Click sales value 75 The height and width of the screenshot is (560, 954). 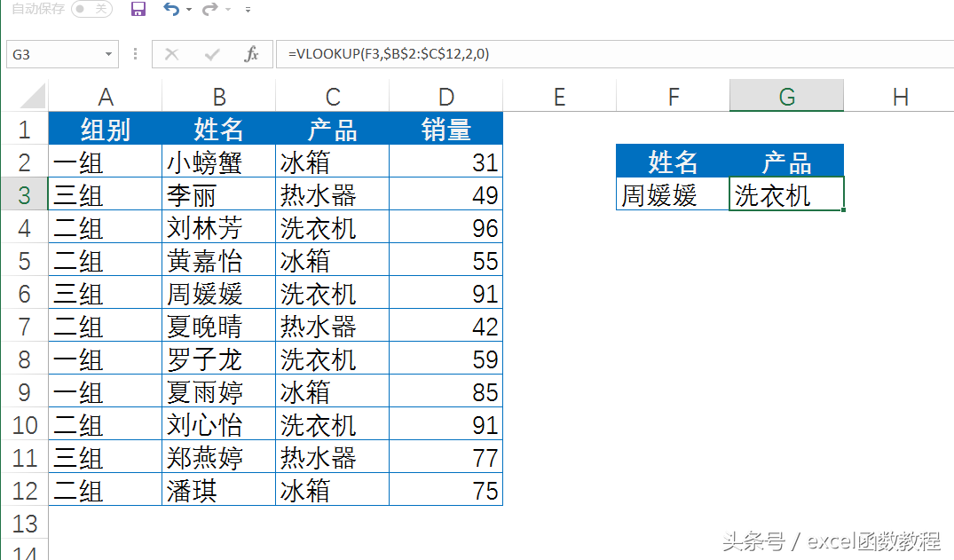pos(446,491)
